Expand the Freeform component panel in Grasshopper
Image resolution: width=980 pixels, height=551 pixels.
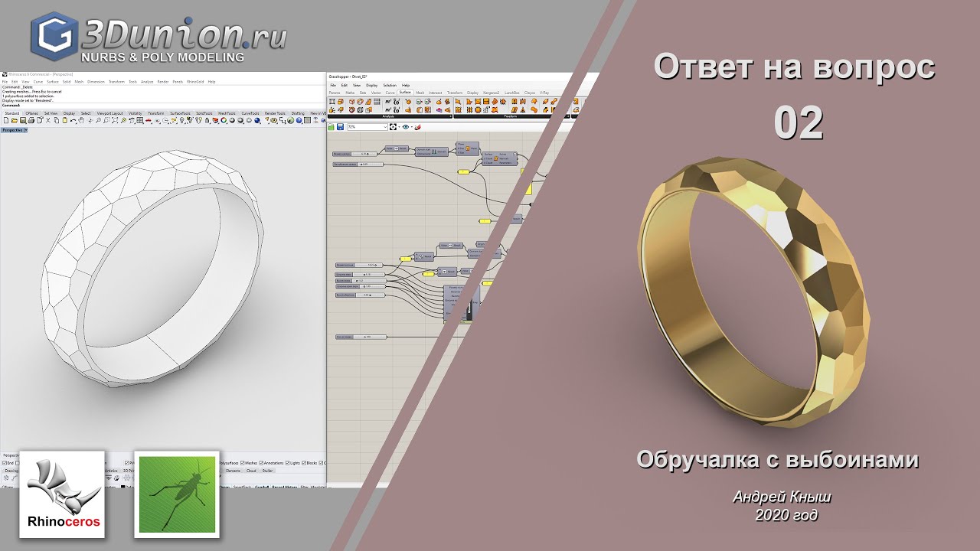568,116
